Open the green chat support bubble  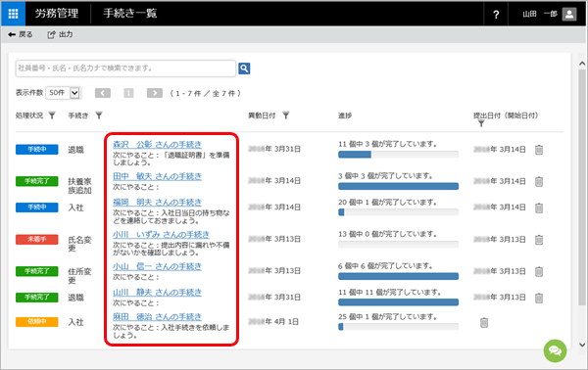pyautogui.click(x=555, y=350)
